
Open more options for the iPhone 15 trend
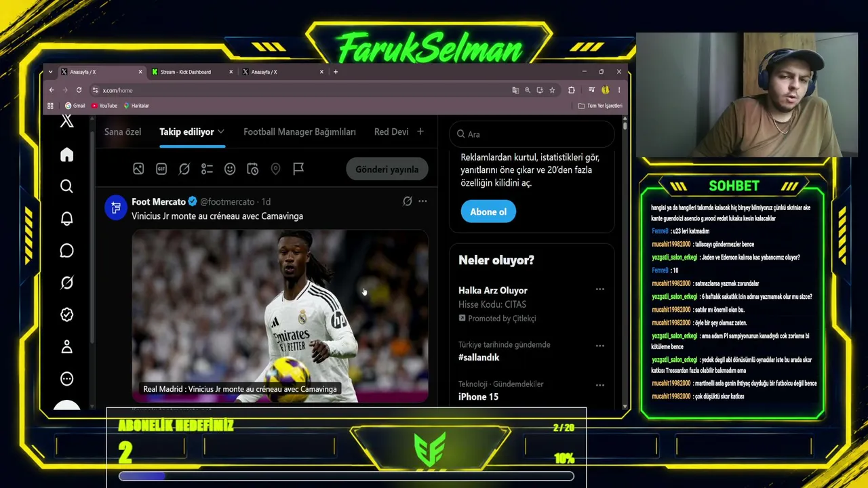(599, 385)
